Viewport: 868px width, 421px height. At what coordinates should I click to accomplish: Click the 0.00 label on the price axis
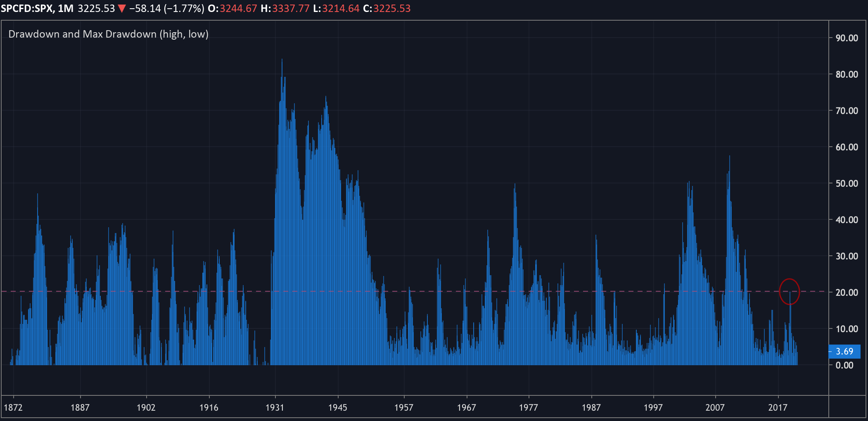click(844, 365)
